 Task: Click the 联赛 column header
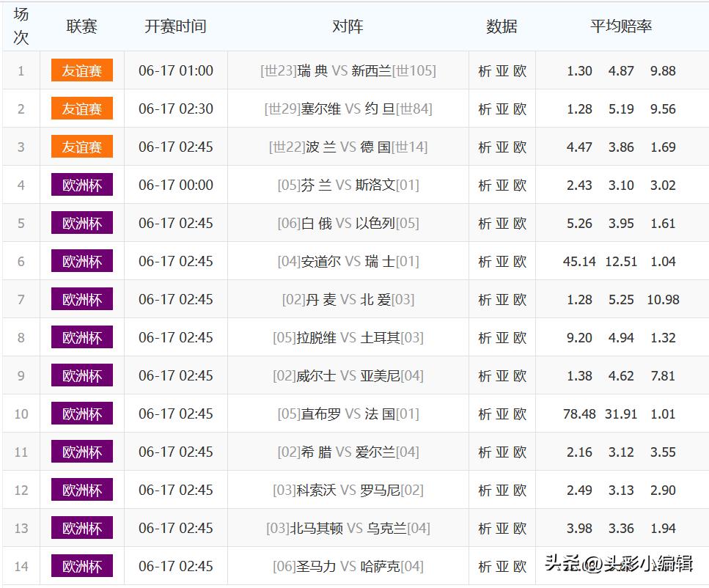pos(81,26)
